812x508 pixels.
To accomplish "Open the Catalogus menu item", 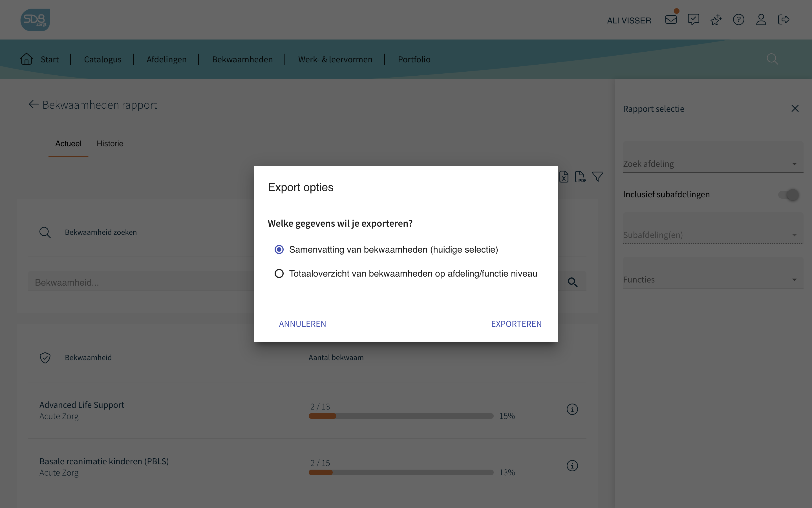I will 103,60.
